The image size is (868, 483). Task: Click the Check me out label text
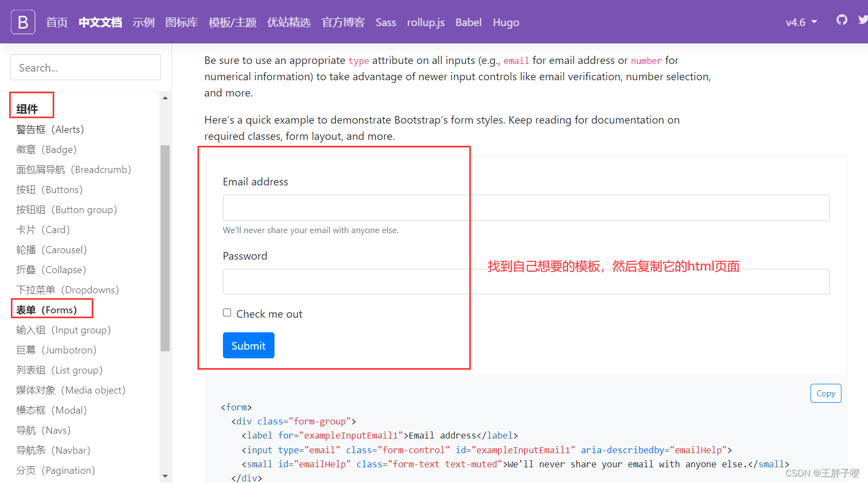[x=269, y=314]
